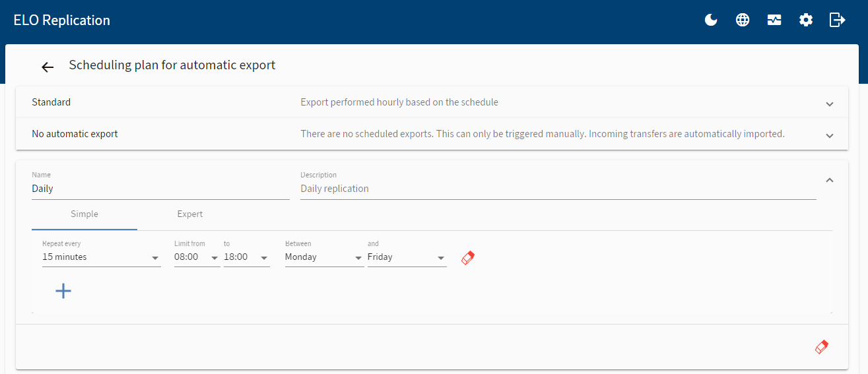
Task: Open the Limit from 08:00 dropdown
Action: click(197, 257)
